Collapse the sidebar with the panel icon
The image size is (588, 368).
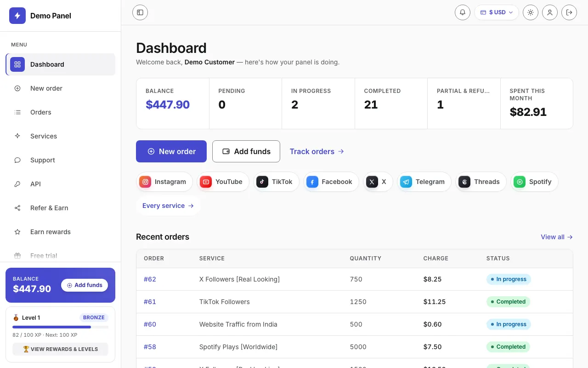140,12
